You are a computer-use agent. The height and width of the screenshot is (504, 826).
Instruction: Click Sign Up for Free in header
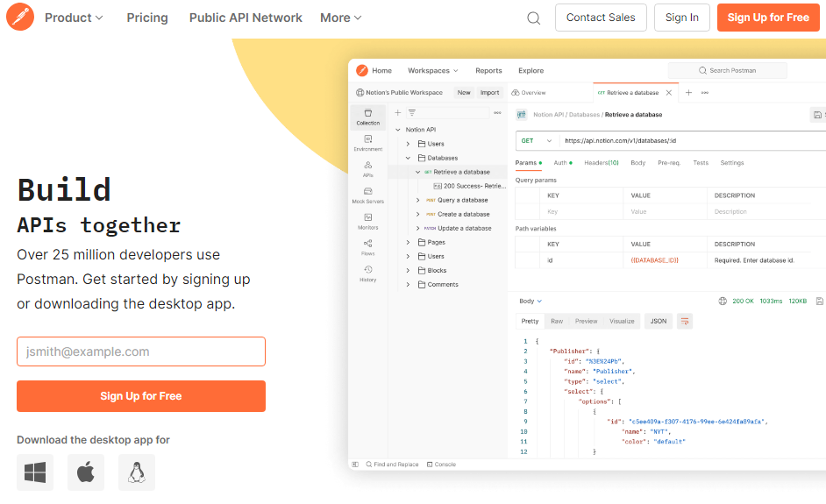pyautogui.click(x=768, y=18)
